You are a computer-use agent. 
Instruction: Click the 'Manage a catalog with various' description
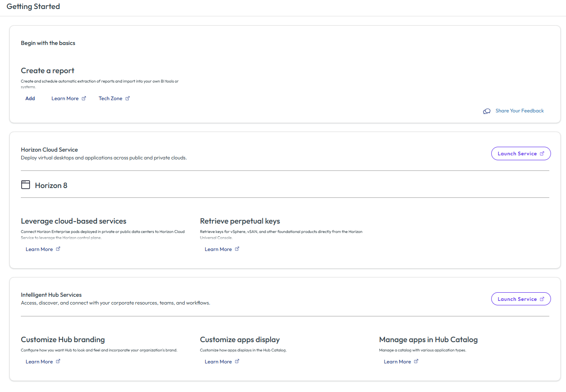[x=423, y=350]
